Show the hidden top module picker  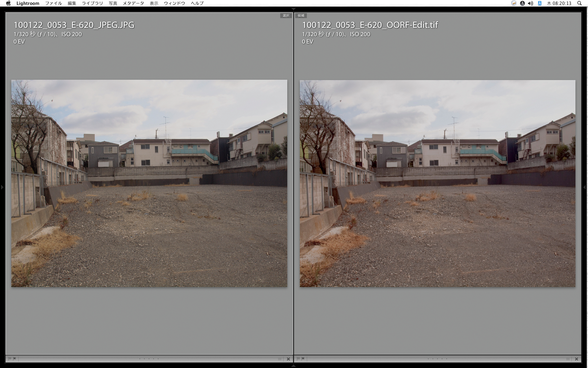293,9
